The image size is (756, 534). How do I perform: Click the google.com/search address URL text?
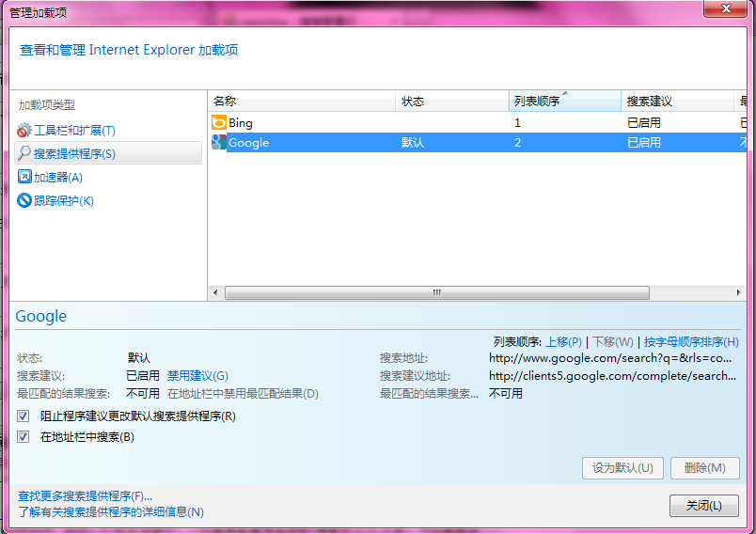click(610, 358)
